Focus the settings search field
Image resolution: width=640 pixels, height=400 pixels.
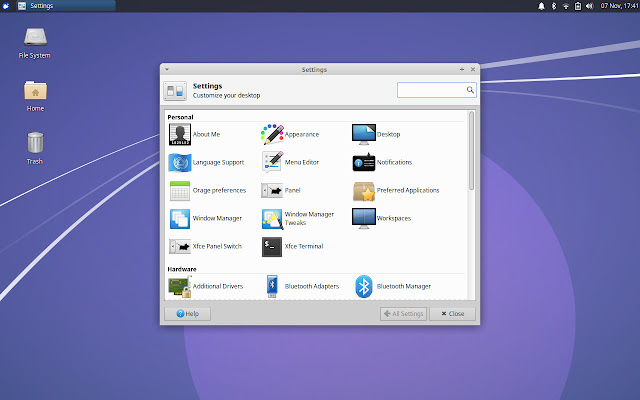(436, 90)
